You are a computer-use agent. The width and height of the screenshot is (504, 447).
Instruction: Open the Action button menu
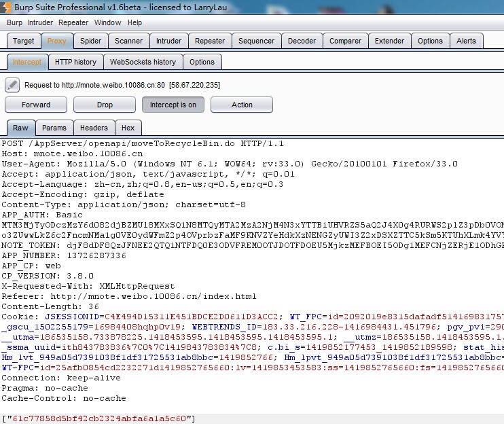pyautogui.click(x=242, y=105)
